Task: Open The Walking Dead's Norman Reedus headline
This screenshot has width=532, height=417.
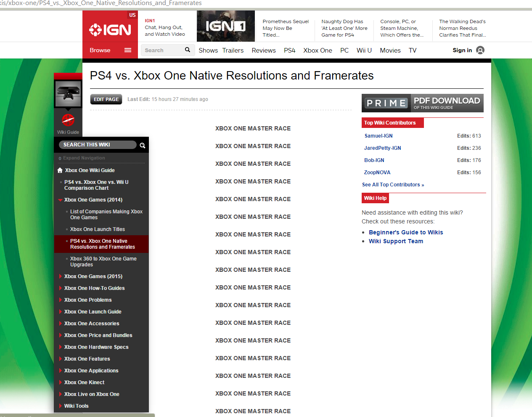Action: (463, 28)
